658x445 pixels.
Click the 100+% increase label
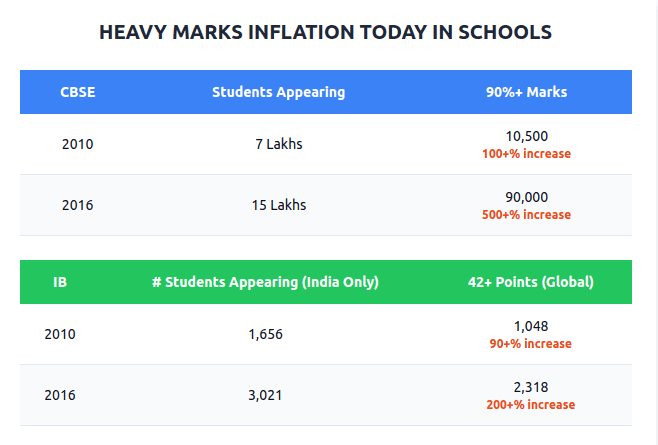(526, 154)
